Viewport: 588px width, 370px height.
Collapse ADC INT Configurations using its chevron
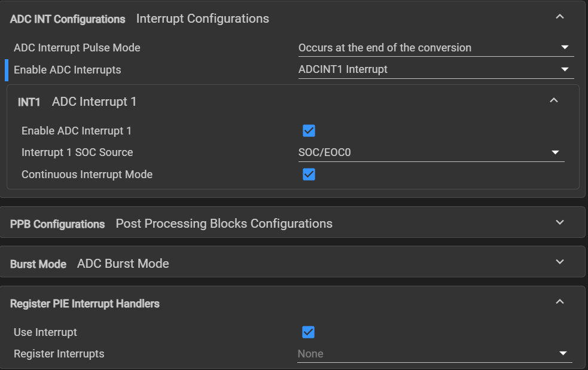[560, 17]
